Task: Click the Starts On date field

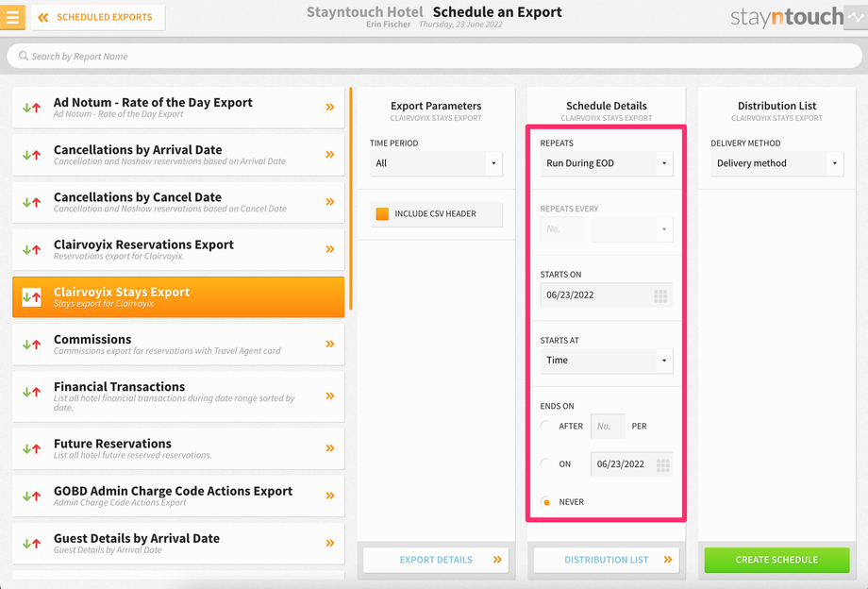Action: (x=607, y=294)
